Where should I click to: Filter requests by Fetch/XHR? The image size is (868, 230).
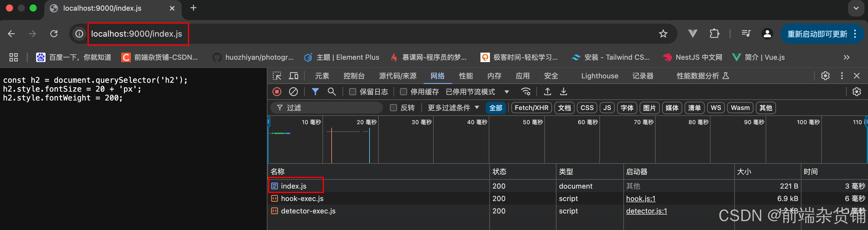(531, 108)
